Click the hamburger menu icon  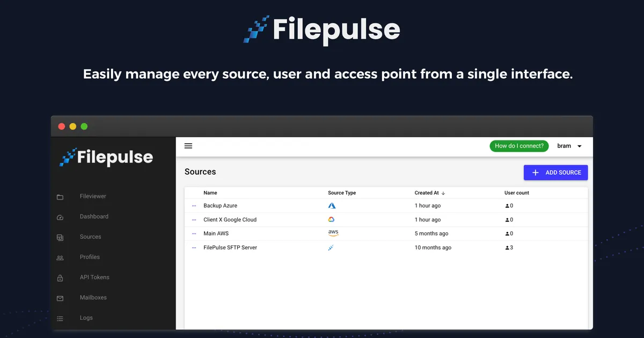pyautogui.click(x=188, y=145)
